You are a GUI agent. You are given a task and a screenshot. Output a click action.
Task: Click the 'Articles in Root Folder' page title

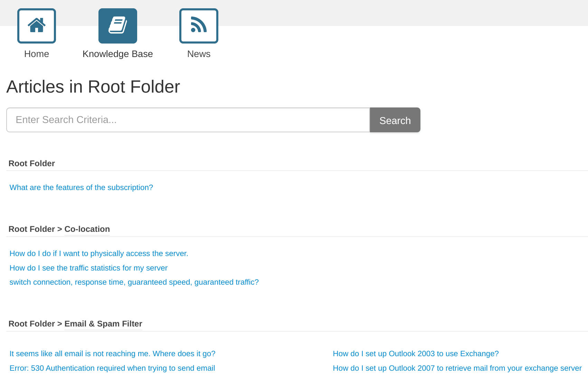coord(93,86)
